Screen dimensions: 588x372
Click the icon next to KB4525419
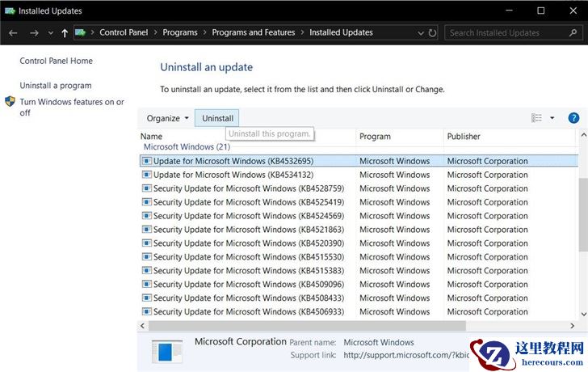(147, 202)
